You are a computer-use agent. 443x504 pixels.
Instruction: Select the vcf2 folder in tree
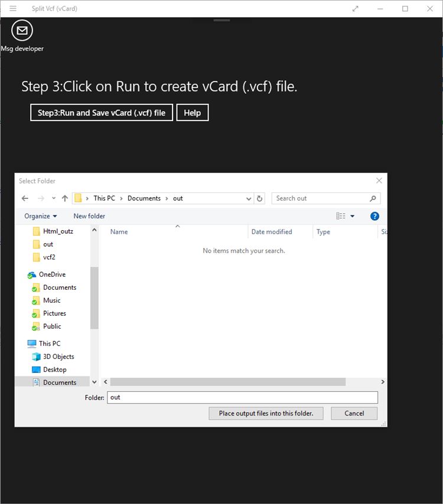[49, 257]
